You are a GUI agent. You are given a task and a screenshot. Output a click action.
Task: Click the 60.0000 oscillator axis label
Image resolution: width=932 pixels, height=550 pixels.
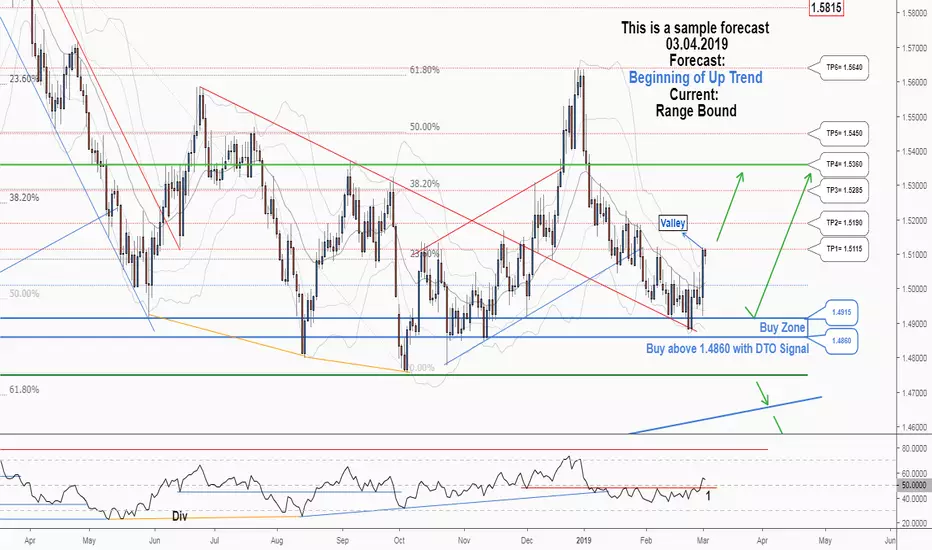point(914,473)
